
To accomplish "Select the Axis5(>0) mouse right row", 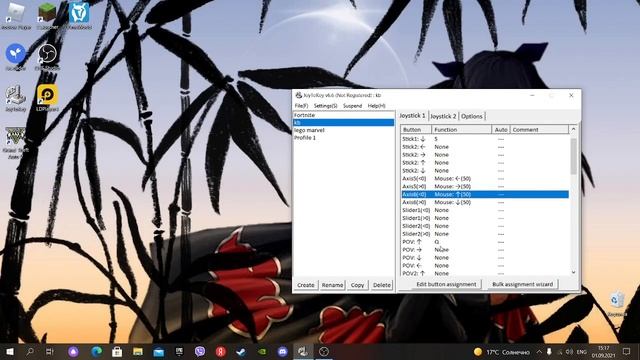I will click(485, 187).
